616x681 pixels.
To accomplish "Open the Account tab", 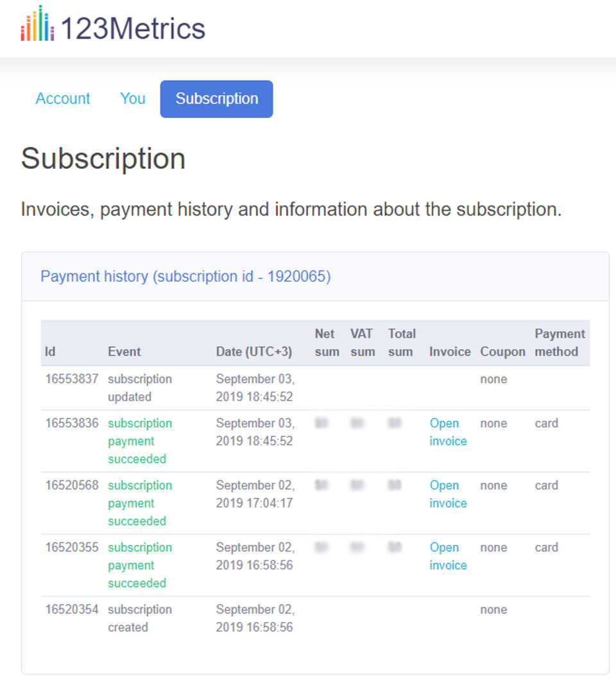I will click(x=63, y=99).
